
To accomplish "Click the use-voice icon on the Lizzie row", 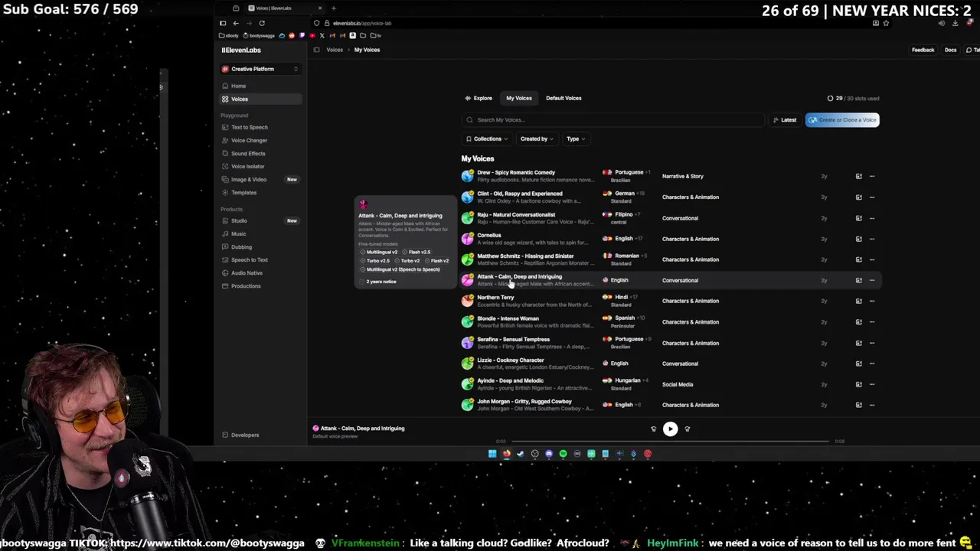I will [858, 364].
